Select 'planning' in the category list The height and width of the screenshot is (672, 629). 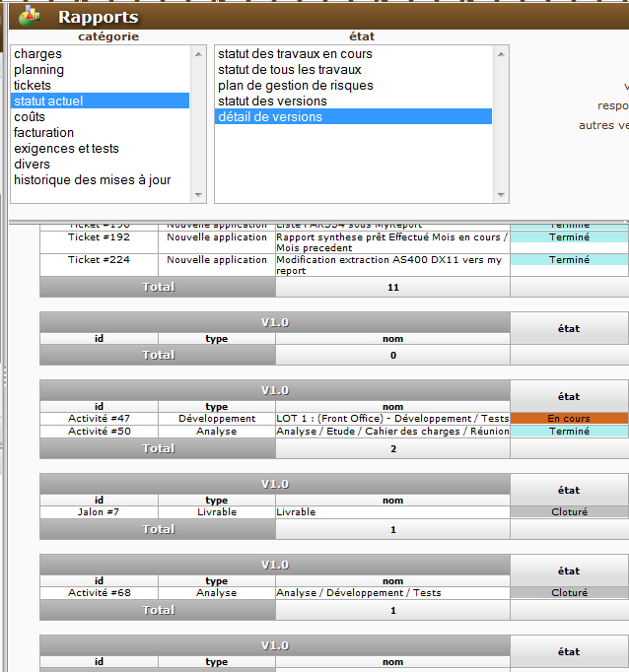[38, 70]
